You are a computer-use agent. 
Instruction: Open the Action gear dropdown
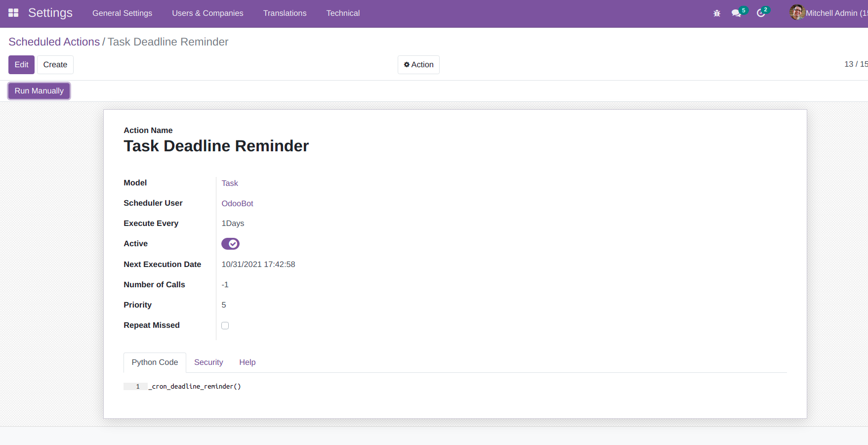coord(418,65)
